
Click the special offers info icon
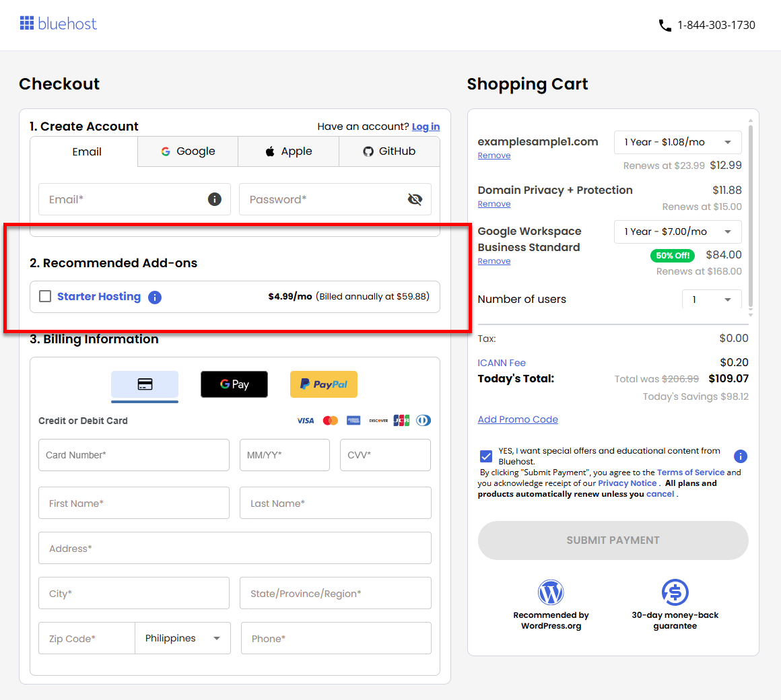click(x=741, y=456)
